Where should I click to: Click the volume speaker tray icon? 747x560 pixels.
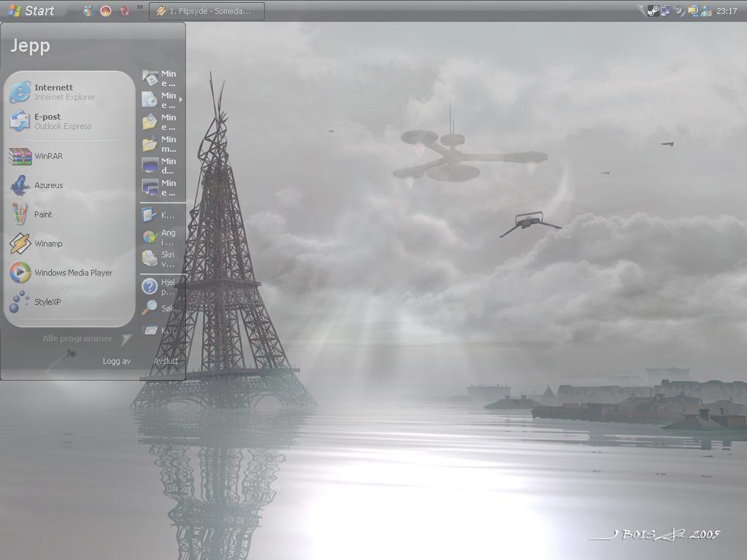[x=679, y=11]
